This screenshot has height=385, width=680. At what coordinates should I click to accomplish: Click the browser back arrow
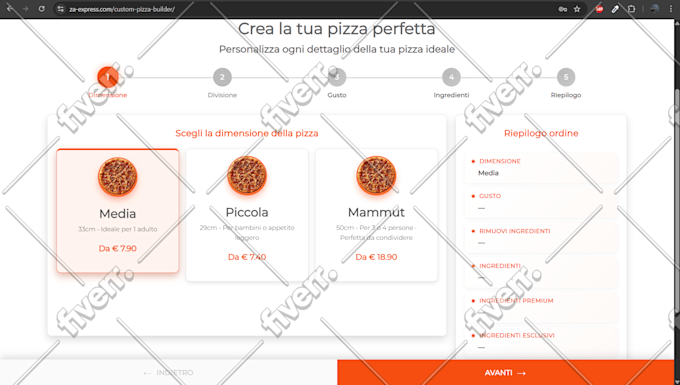[10, 9]
